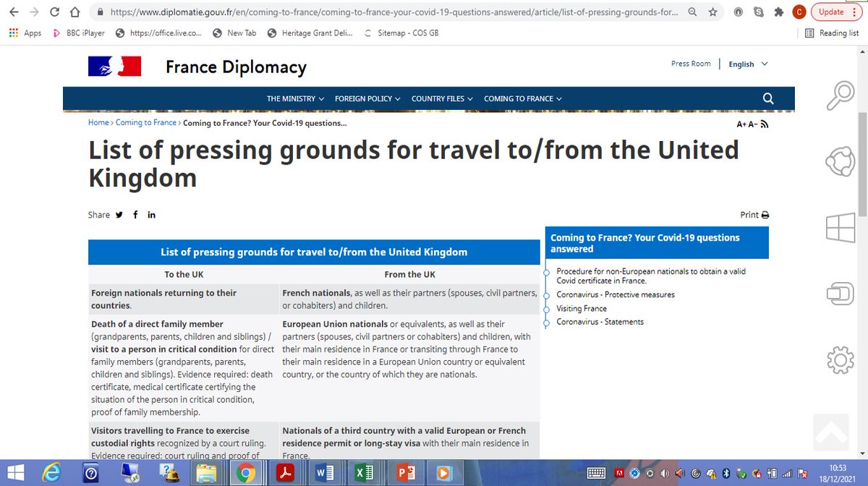Click the site search magnifier icon
The height and width of the screenshot is (486, 868).
tap(768, 98)
